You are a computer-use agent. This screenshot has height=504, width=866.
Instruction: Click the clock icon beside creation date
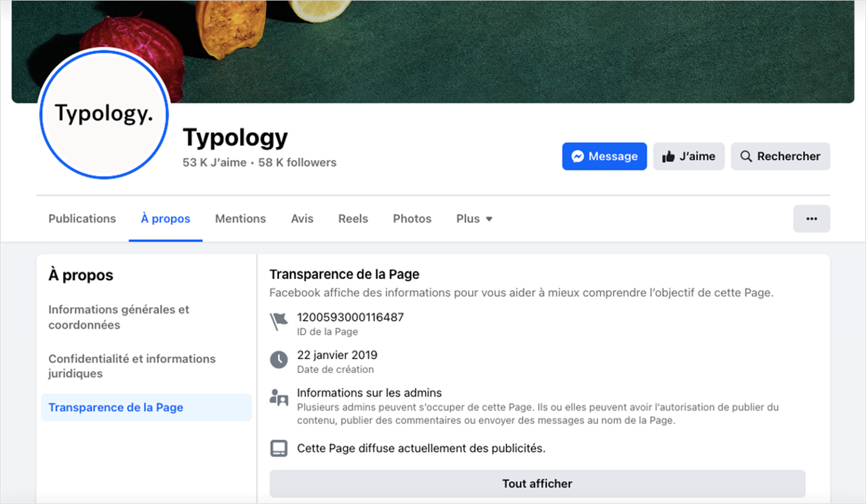point(279,360)
